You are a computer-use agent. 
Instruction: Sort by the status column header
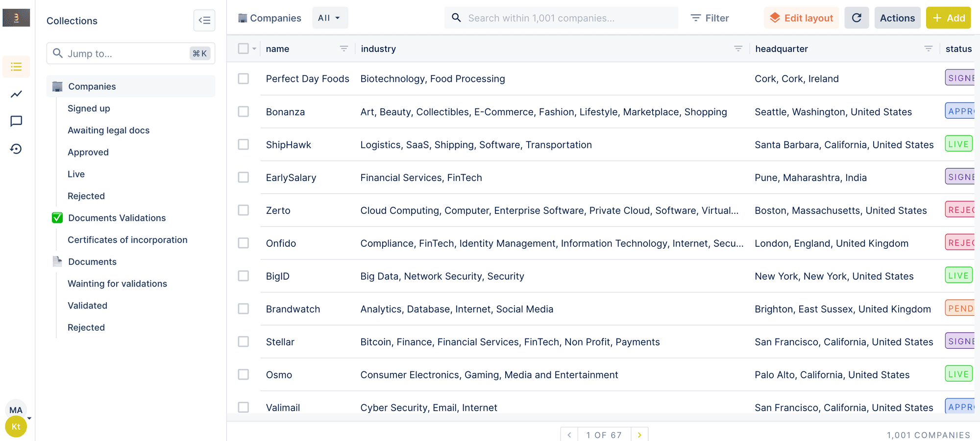(958, 49)
